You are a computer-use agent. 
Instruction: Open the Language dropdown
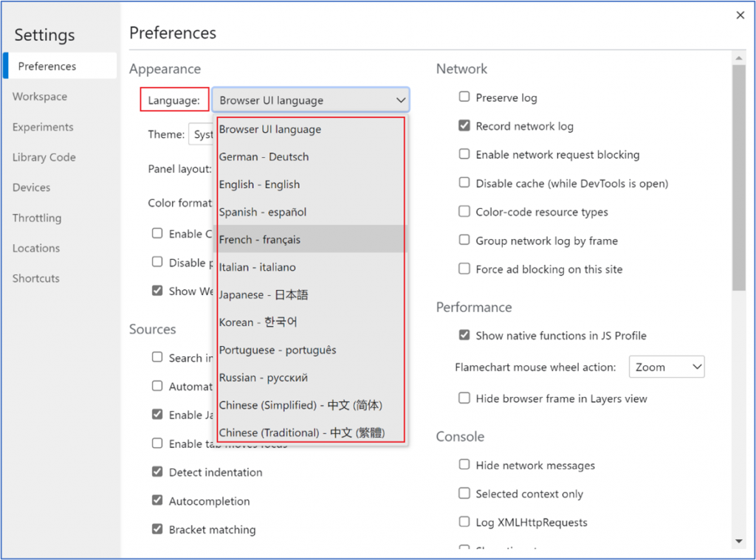310,100
